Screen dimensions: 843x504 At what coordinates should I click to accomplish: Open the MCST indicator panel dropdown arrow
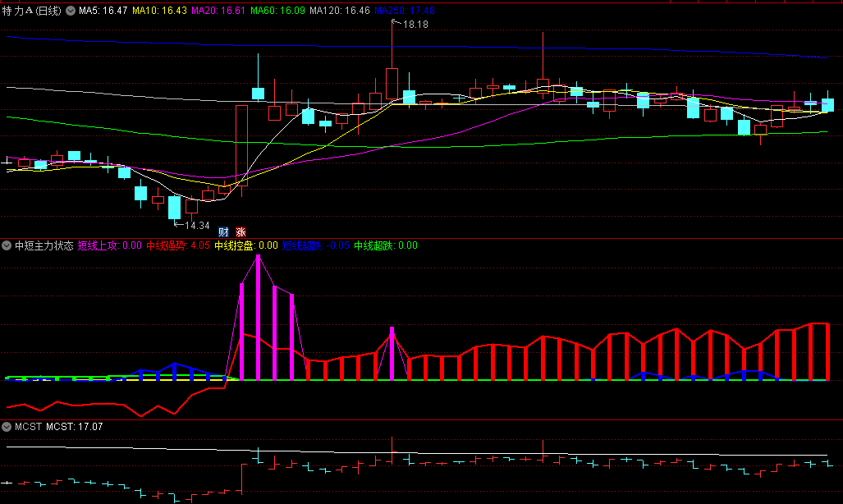[x=7, y=427]
